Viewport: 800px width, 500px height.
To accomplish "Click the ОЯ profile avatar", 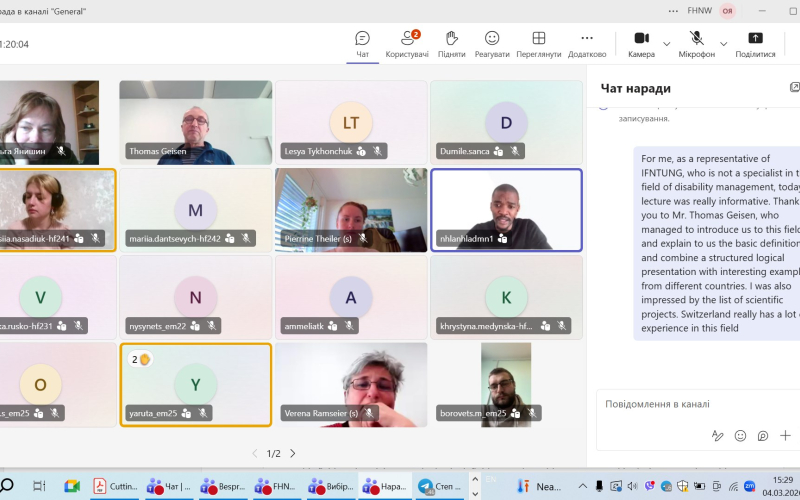I will point(728,11).
